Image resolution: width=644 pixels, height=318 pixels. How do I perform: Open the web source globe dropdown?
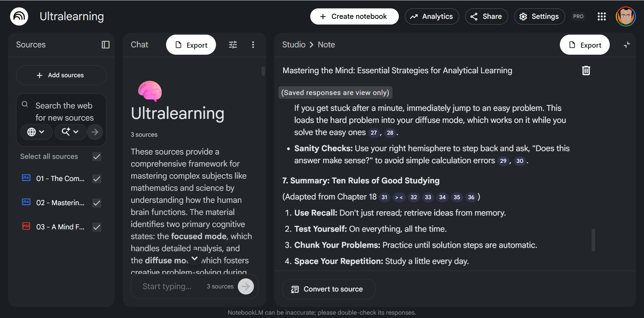36,132
